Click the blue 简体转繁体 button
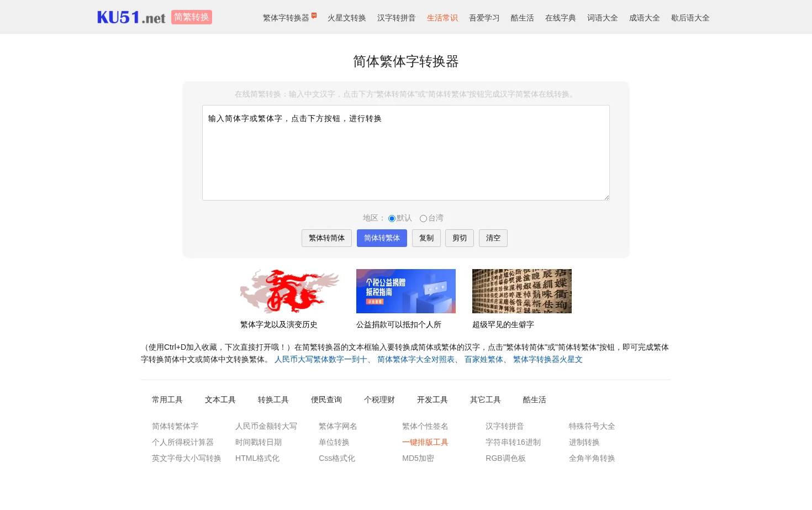Image resolution: width=812 pixels, height=510 pixels. (382, 238)
